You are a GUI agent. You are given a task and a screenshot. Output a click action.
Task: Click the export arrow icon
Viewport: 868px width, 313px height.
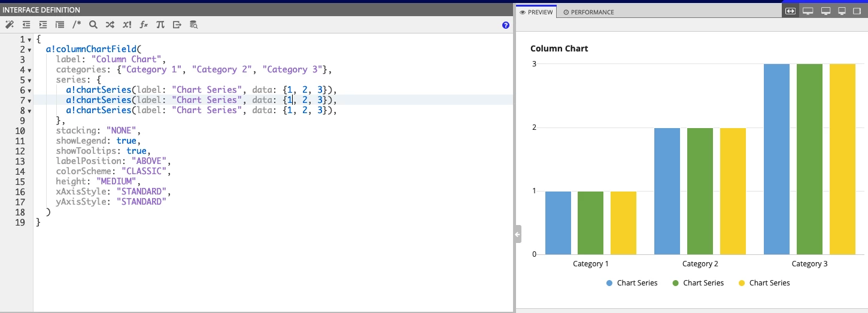point(177,25)
